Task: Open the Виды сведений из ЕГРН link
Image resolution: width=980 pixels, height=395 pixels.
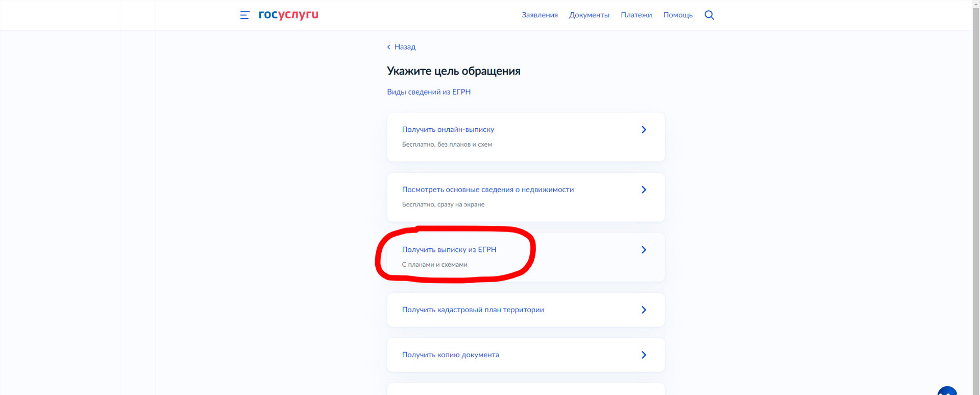Action: [x=429, y=92]
